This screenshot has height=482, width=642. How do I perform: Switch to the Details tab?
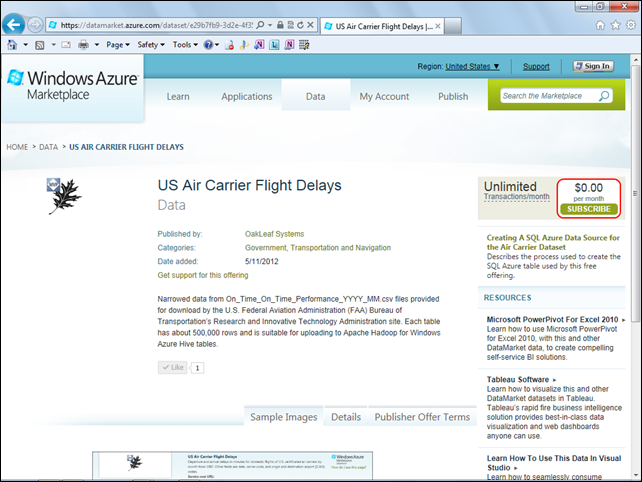346,417
